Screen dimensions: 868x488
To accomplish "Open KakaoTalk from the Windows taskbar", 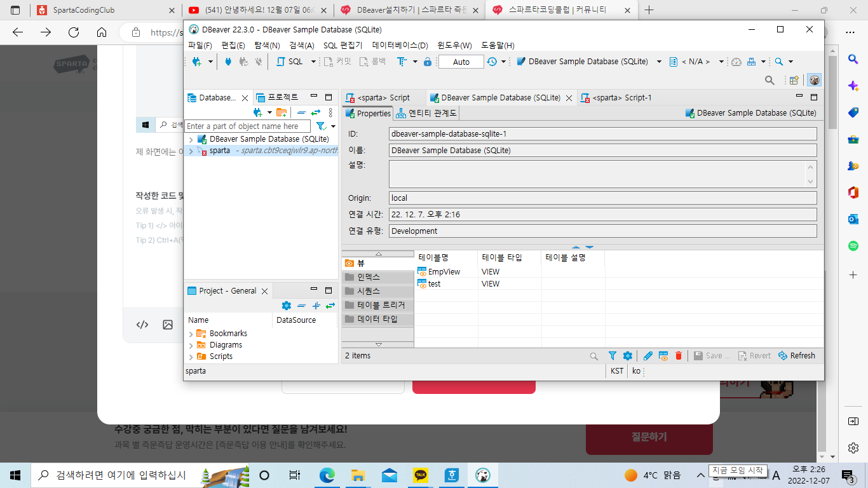I will coord(420,475).
